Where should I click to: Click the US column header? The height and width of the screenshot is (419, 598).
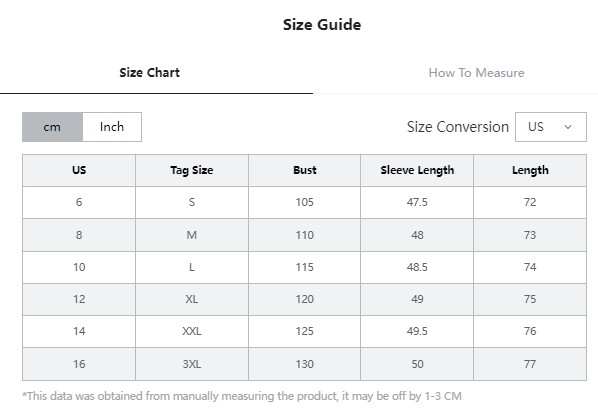(x=79, y=170)
